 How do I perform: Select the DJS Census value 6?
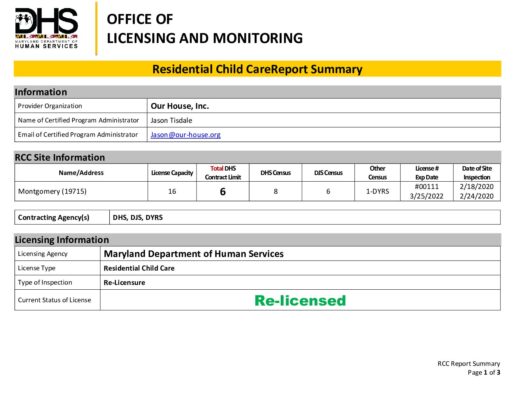point(328,191)
